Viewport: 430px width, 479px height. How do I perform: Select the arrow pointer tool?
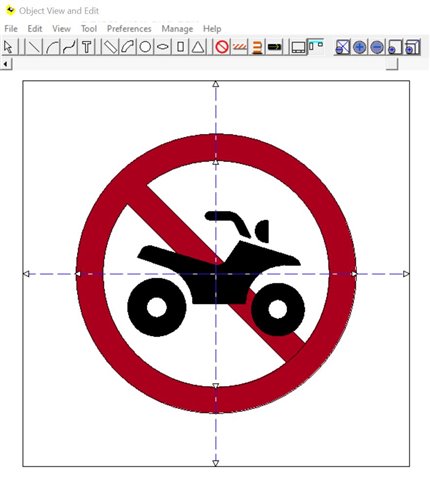pos(9,47)
